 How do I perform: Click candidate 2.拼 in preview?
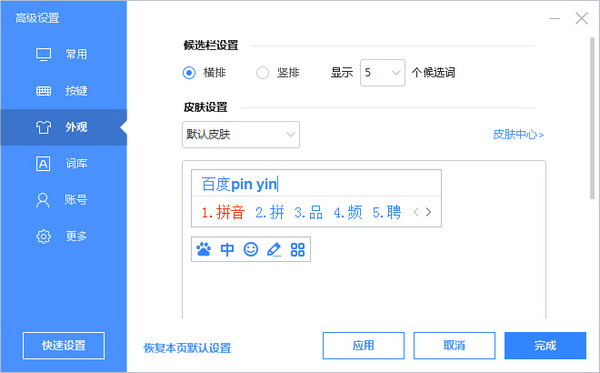(x=270, y=212)
